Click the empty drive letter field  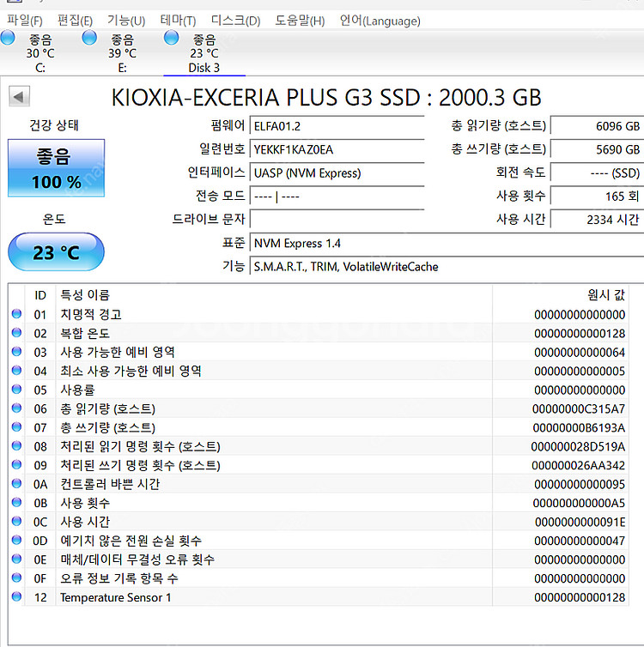(x=337, y=219)
